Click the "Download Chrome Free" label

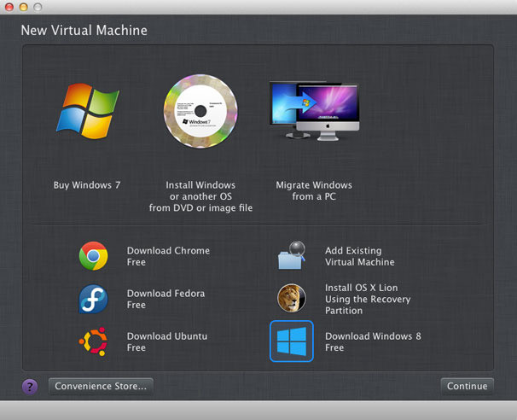coord(168,256)
